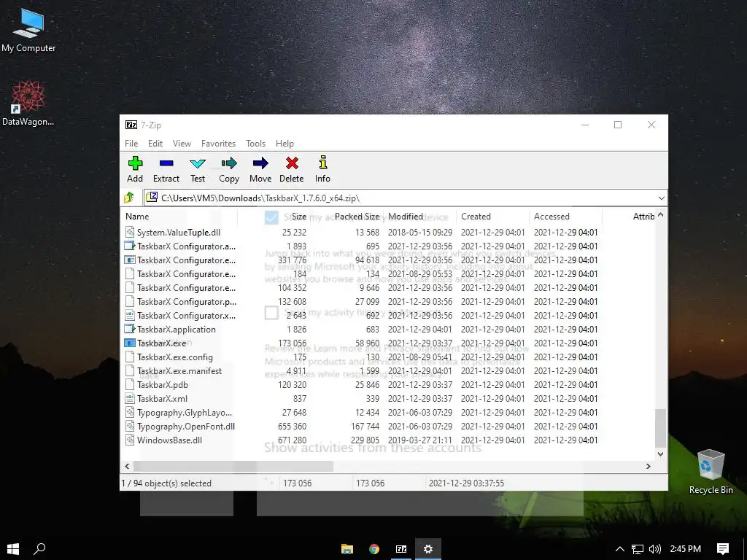Launch Chrome from the taskbar
Screen dimensions: 747x560
click(374, 549)
